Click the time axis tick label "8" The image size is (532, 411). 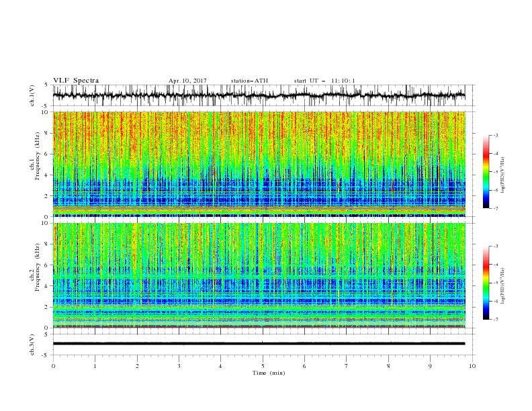pyautogui.click(x=388, y=366)
